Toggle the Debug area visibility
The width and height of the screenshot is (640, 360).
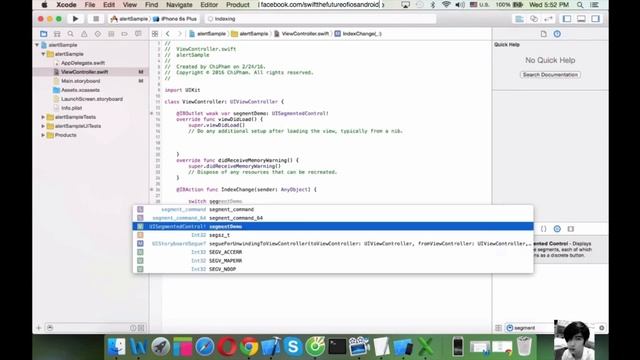581,19
